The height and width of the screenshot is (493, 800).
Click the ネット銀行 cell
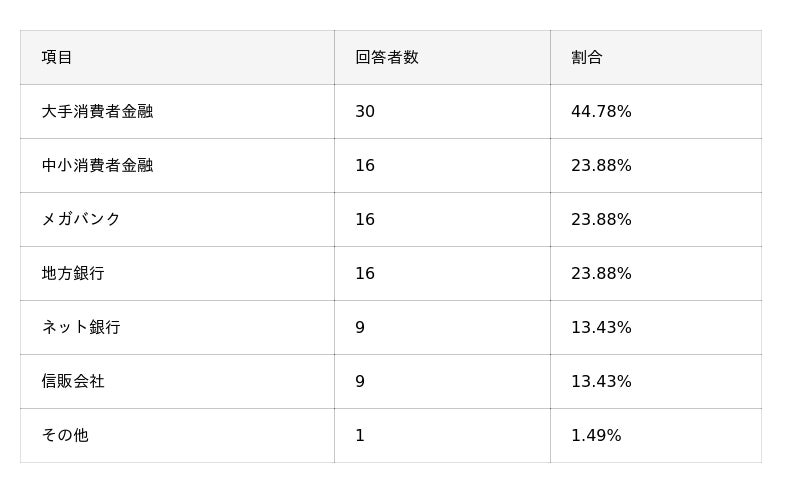tap(81, 328)
